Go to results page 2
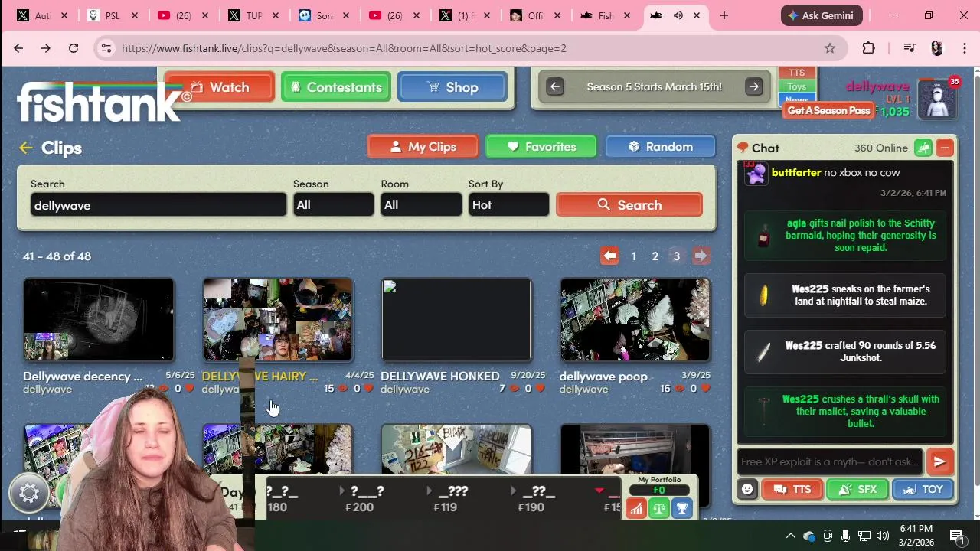980x551 pixels. [x=655, y=256]
